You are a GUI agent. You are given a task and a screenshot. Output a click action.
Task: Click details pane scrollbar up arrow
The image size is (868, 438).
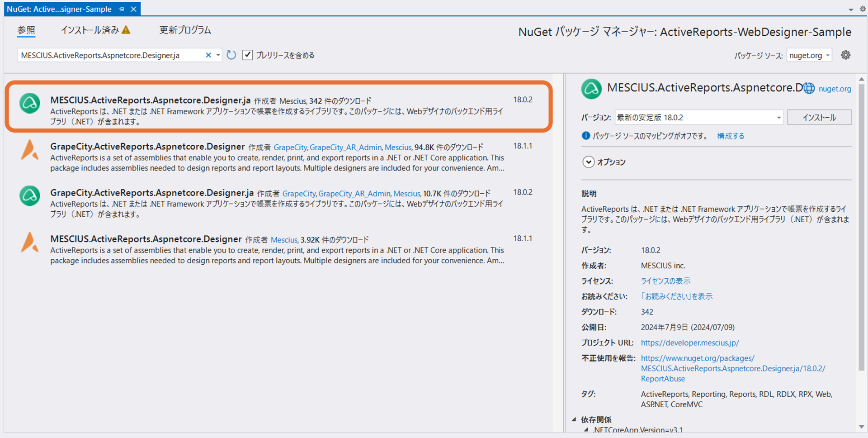[862, 79]
